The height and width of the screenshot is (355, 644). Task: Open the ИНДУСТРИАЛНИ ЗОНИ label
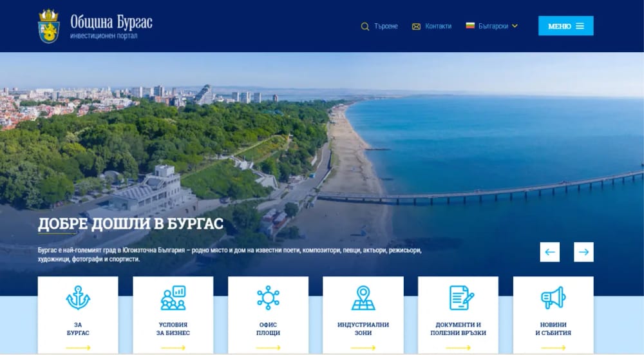click(x=363, y=329)
